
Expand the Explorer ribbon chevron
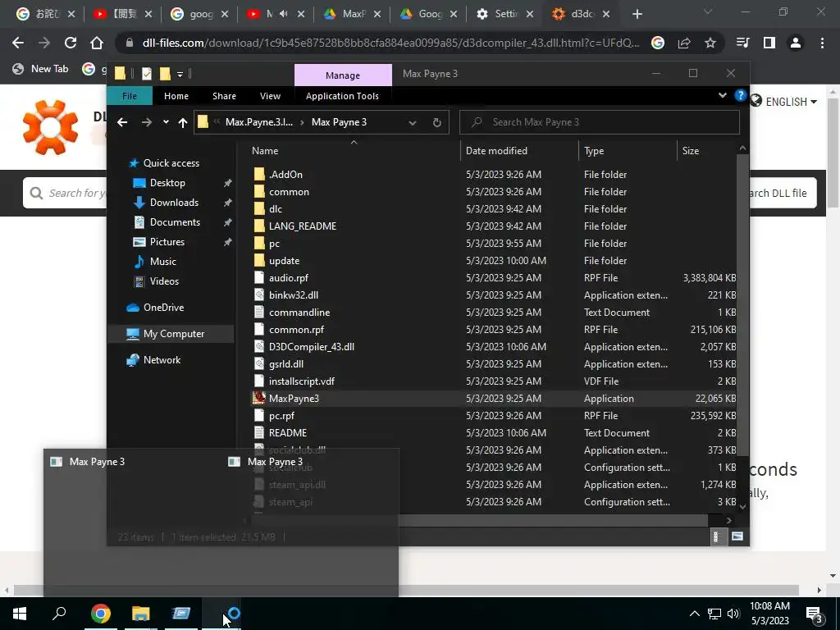point(722,95)
